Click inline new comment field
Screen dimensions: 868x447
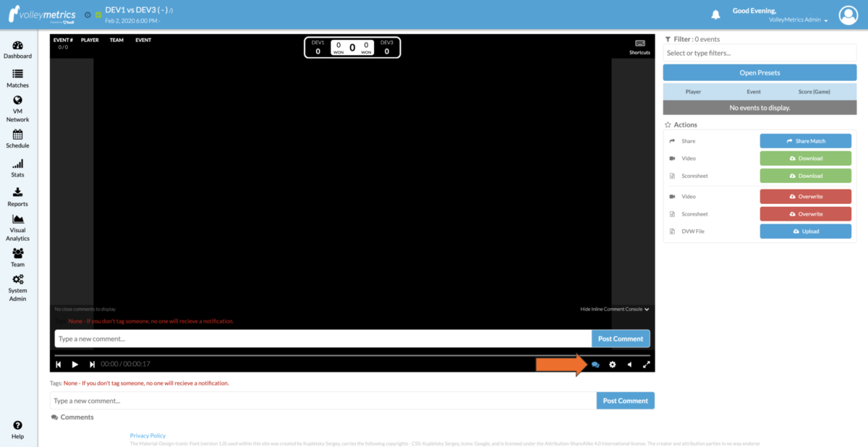[x=323, y=339]
